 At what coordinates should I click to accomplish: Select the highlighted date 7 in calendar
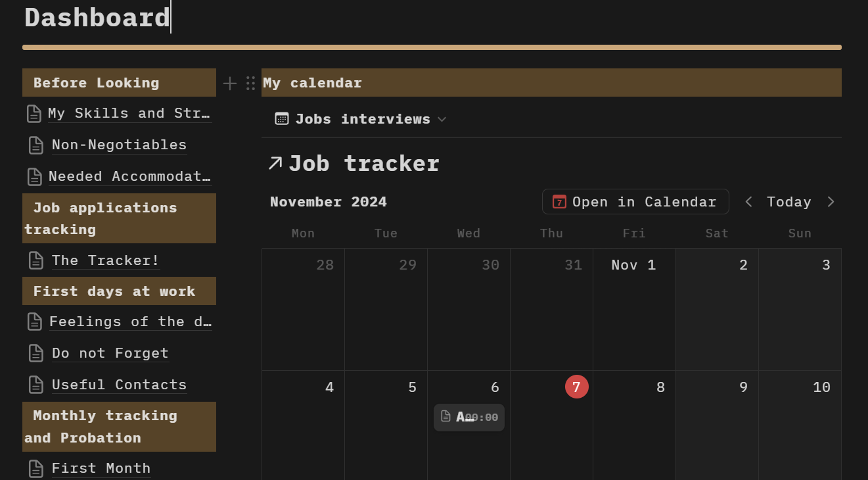[576, 387]
